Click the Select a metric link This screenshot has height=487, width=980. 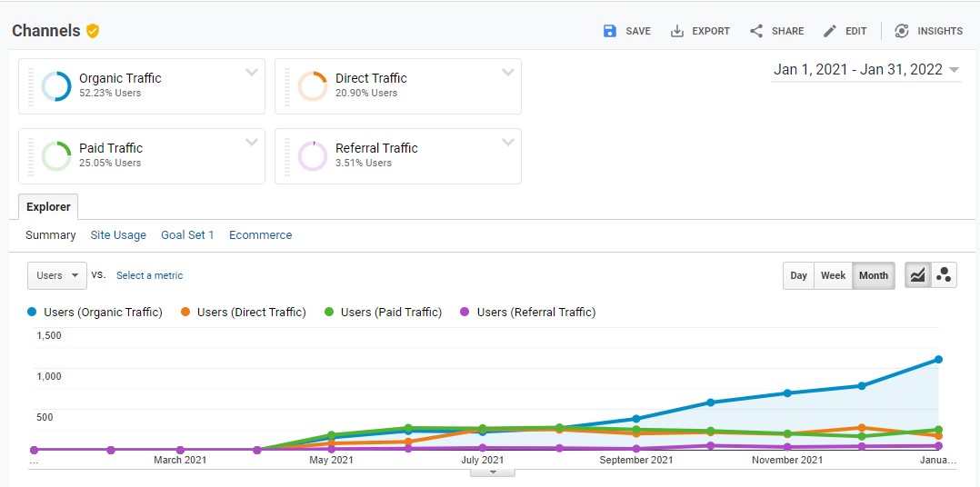(149, 275)
